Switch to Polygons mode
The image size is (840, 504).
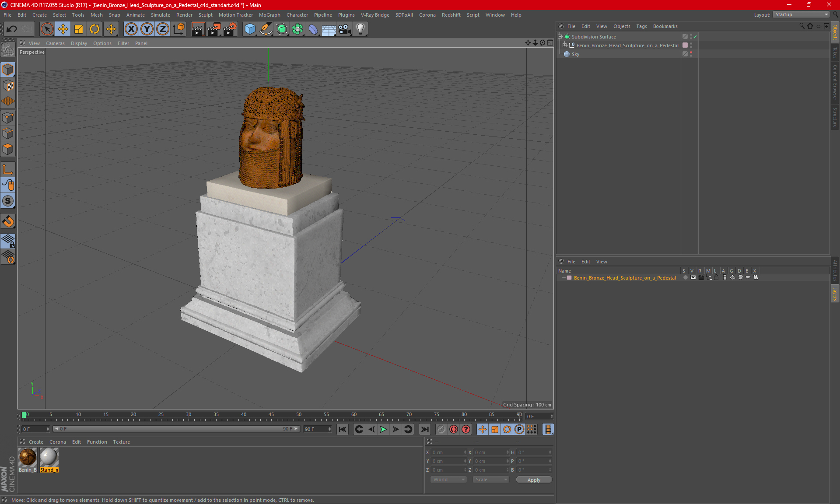pos(8,149)
